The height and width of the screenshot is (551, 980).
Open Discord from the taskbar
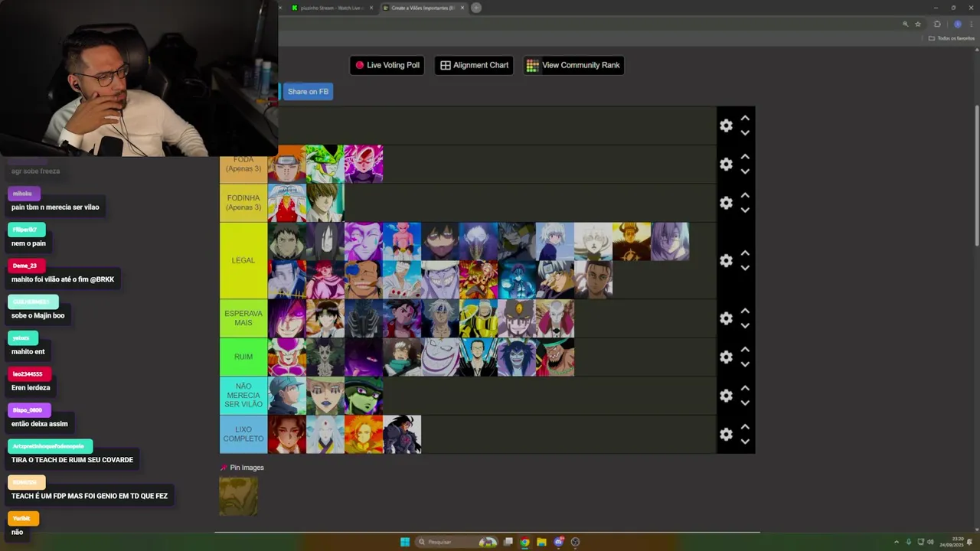pyautogui.click(x=559, y=542)
